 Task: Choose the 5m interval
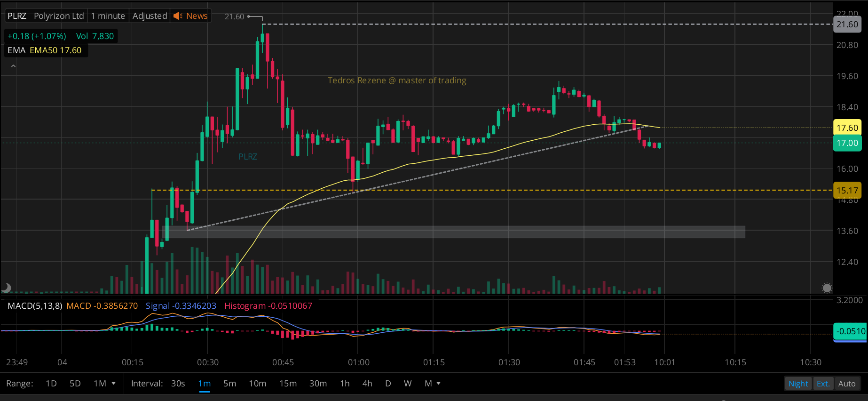coord(229,384)
